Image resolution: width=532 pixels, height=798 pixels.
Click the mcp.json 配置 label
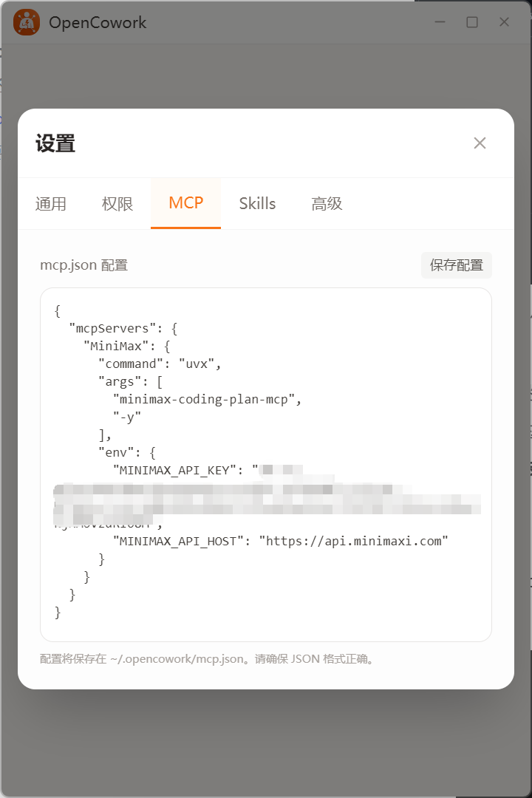point(84,265)
